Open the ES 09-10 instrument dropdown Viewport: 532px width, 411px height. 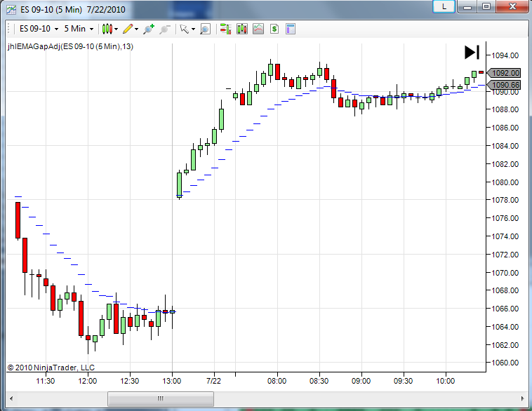click(39, 29)
